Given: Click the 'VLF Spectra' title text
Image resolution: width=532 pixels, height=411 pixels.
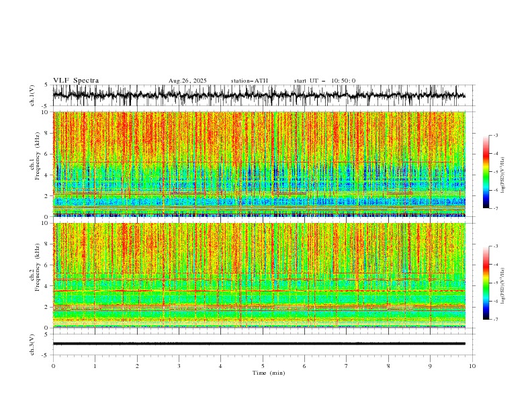Looking at the screenshot, I should coord(76,81).
